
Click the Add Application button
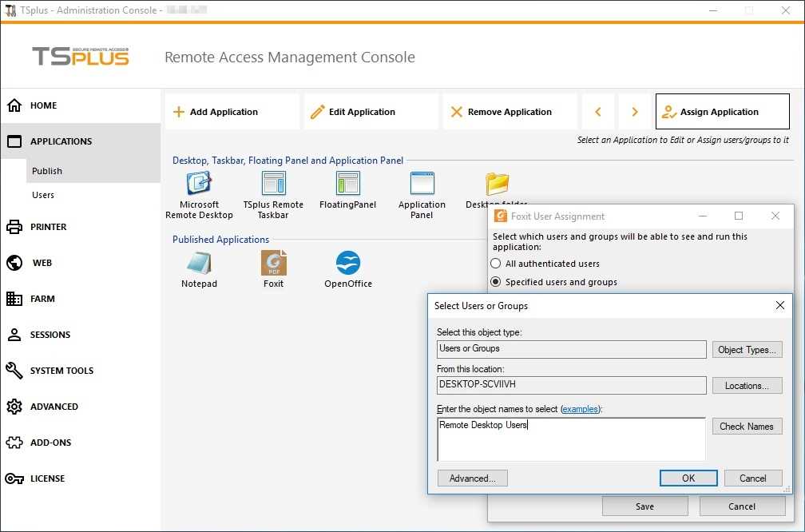coord(232,112)
